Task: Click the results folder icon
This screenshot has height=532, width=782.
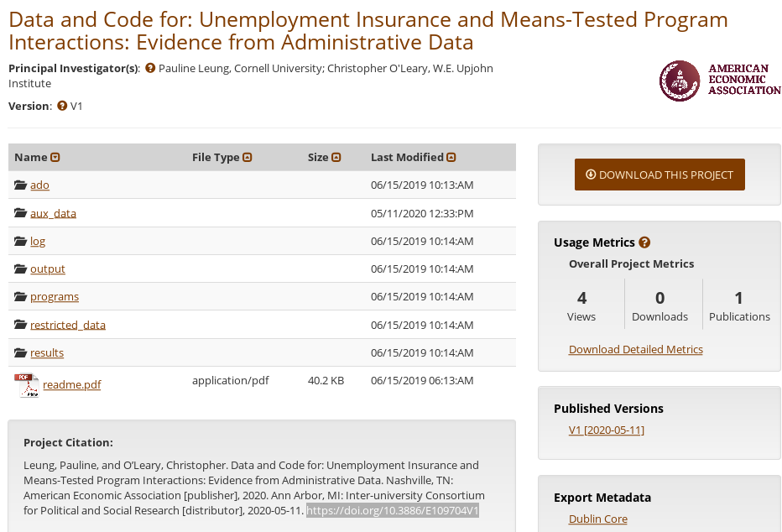Action: 21,353
